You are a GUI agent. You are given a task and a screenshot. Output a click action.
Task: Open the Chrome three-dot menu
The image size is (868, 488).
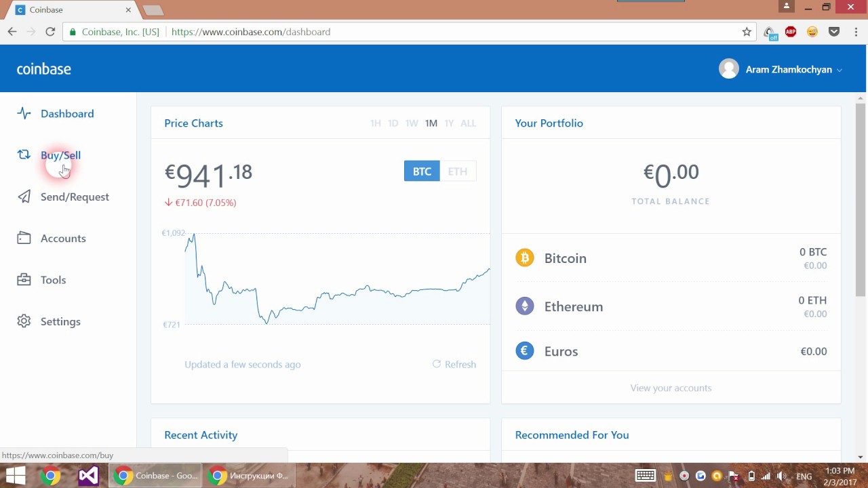(x=856, y=32)
